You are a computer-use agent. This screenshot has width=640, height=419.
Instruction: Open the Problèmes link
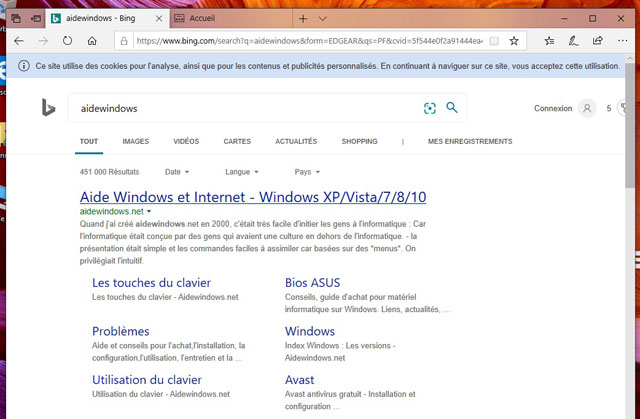[x=120, y=331]
